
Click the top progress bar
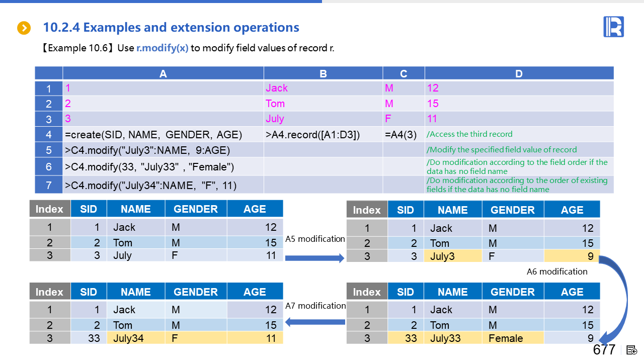click(161, 2)
